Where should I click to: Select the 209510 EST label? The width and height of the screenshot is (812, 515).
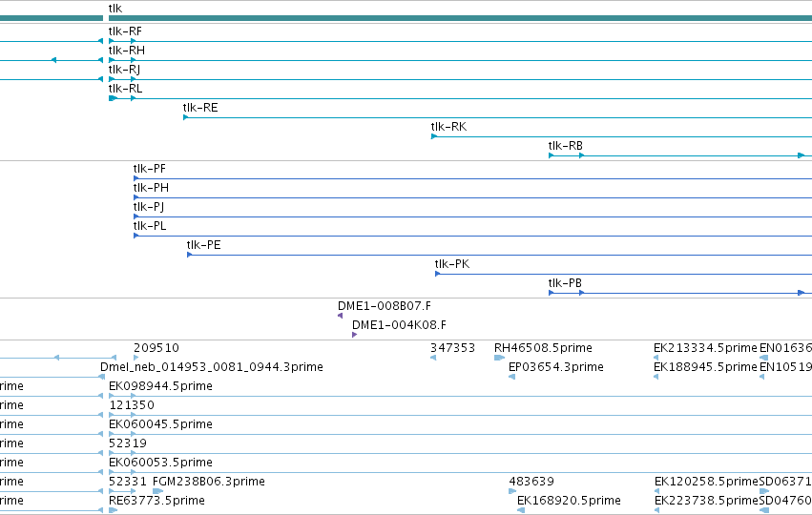tap(156, 349)
